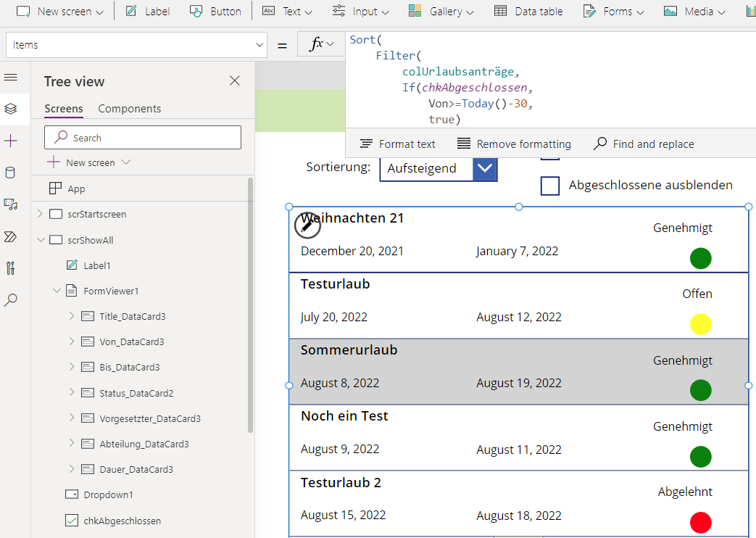Click the Tree view Search field

pyautogui.click(x=143, y=138)
